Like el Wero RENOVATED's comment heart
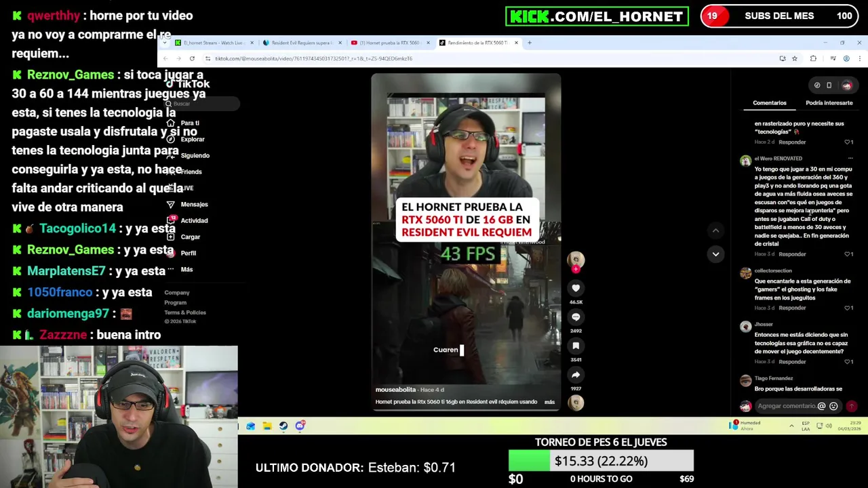 848,254
